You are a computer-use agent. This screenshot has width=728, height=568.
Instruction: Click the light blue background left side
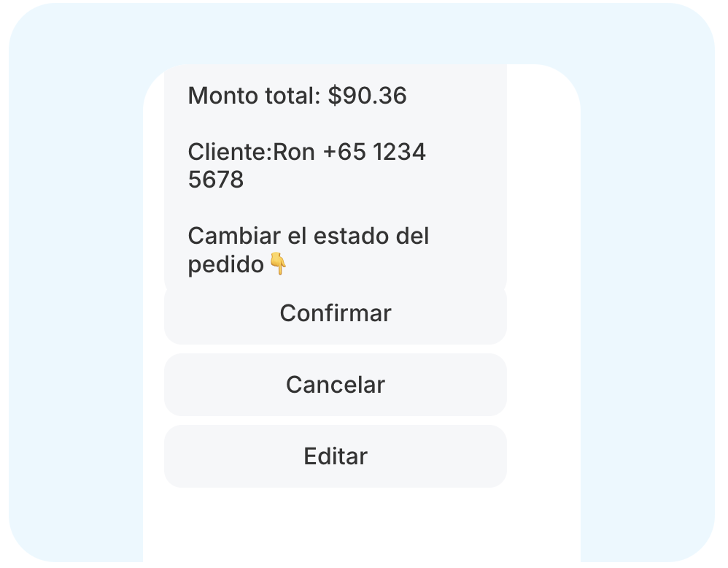74,302
